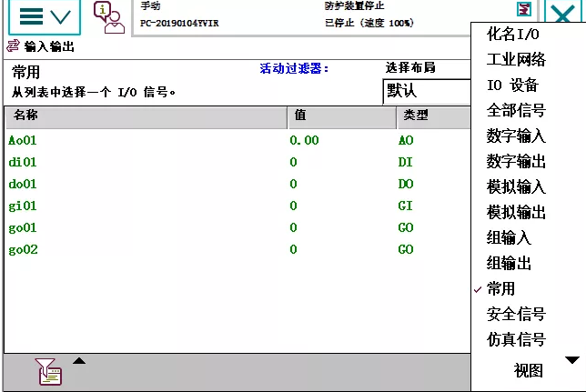Click the filter icon at bottom left
This screenshot has width=586, height=392.
pyautogui.click(x=48, y=372)
